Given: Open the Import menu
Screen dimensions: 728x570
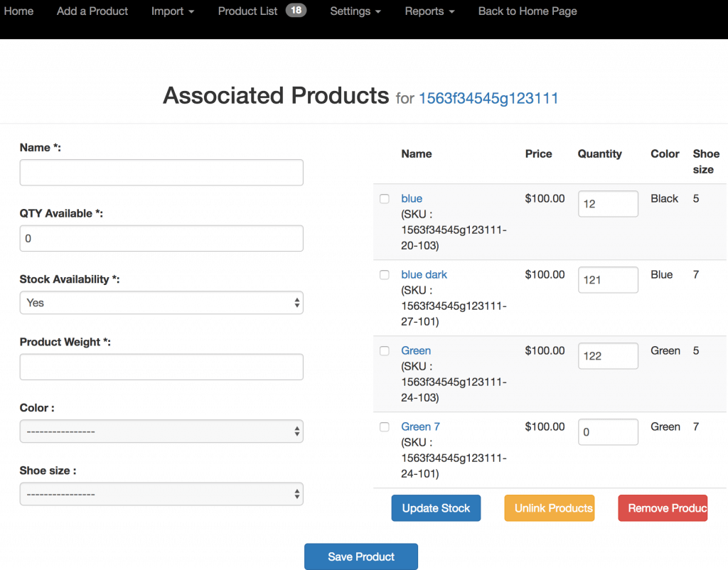Looking at the screenshot, I should pos(173,11).
